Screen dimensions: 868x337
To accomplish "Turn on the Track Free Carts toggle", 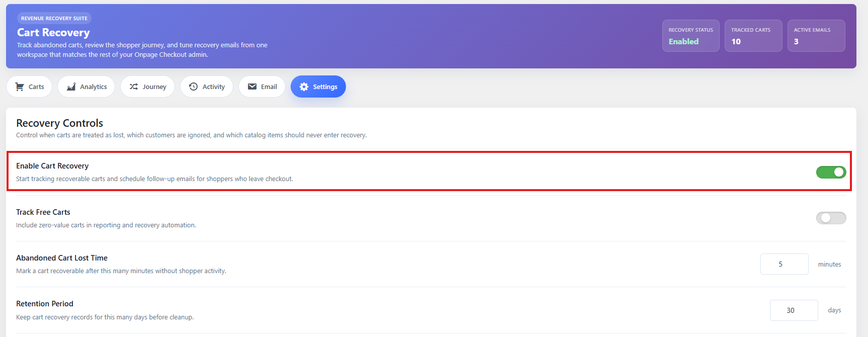I will [x=831, y=218].
